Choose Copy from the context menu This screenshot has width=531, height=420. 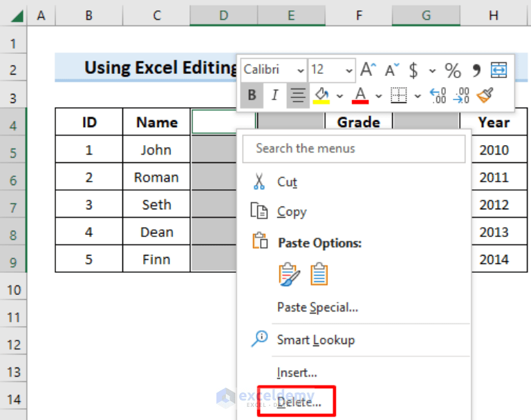pos(354,211)
